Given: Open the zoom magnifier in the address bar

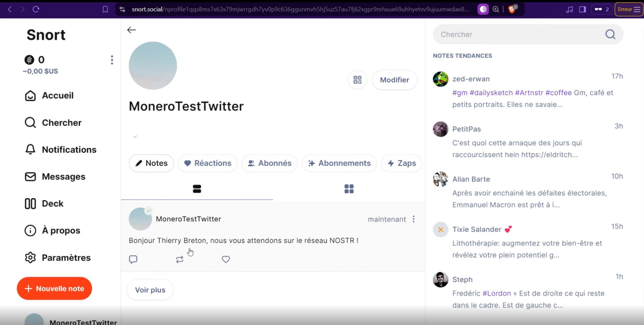Looking at the screenshot, I should click(x=496, y=9).
